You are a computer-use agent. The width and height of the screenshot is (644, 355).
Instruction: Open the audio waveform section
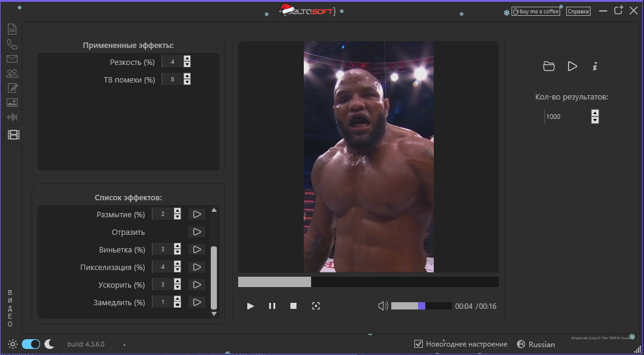pos(12,117)
